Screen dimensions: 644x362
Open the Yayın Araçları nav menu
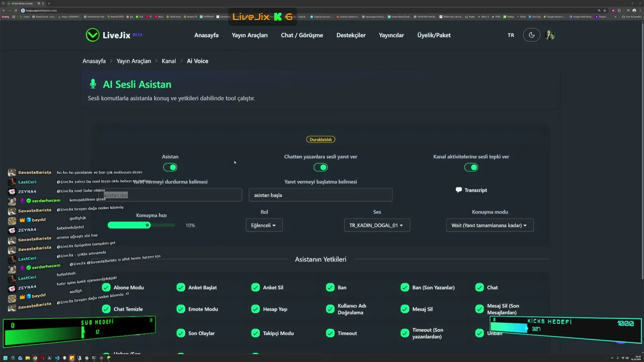[x=250, y=35]
